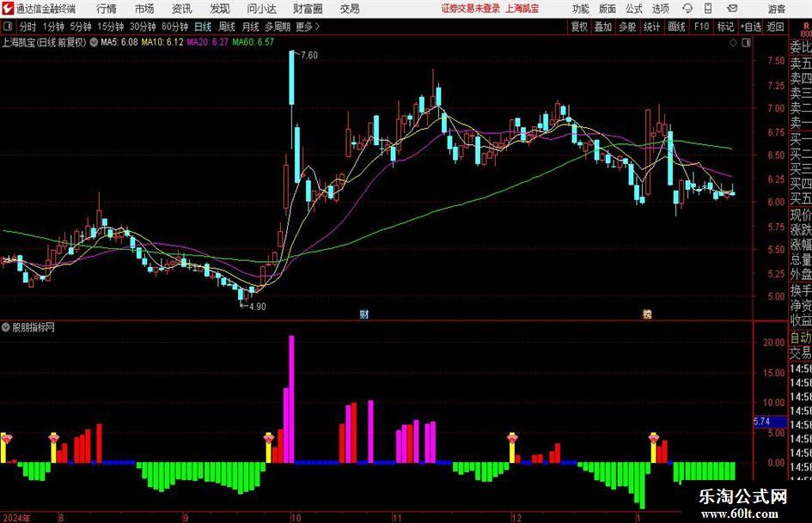Switch to the 1分钟 period tab
Viewport: 812px width, 523px height.
pos(53,27)
